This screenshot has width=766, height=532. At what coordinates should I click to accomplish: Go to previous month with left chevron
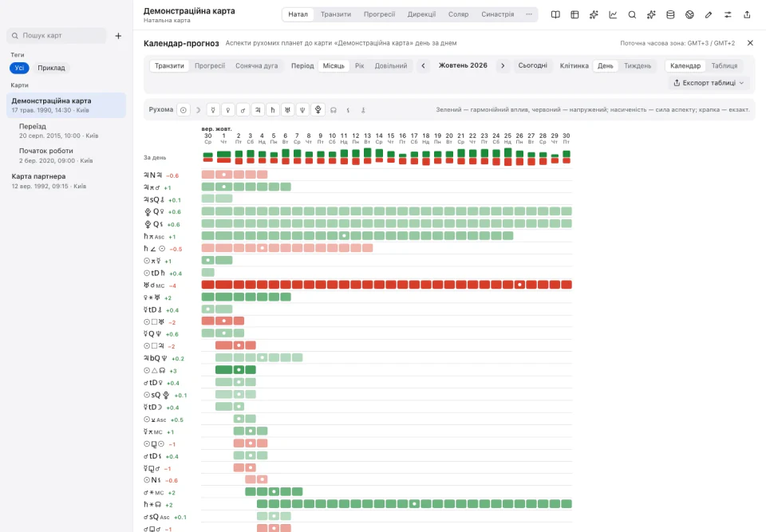[x=424, y=66]
